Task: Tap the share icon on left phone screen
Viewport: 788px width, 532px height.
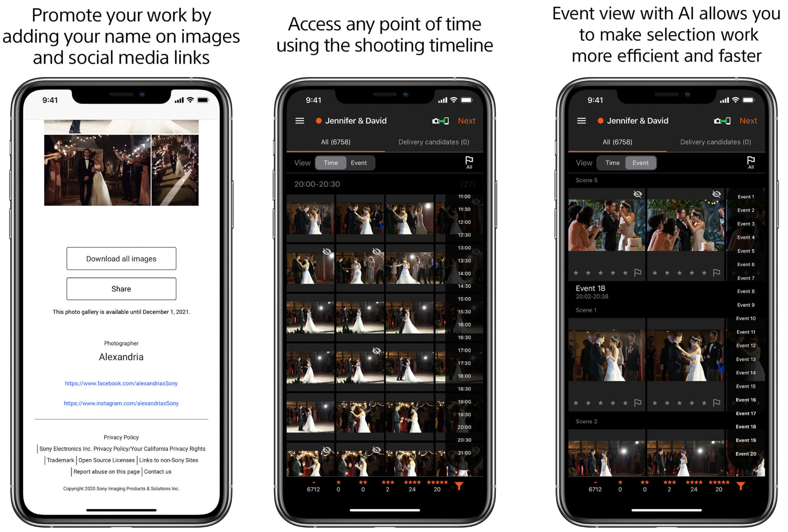Action: pos(122,289)
